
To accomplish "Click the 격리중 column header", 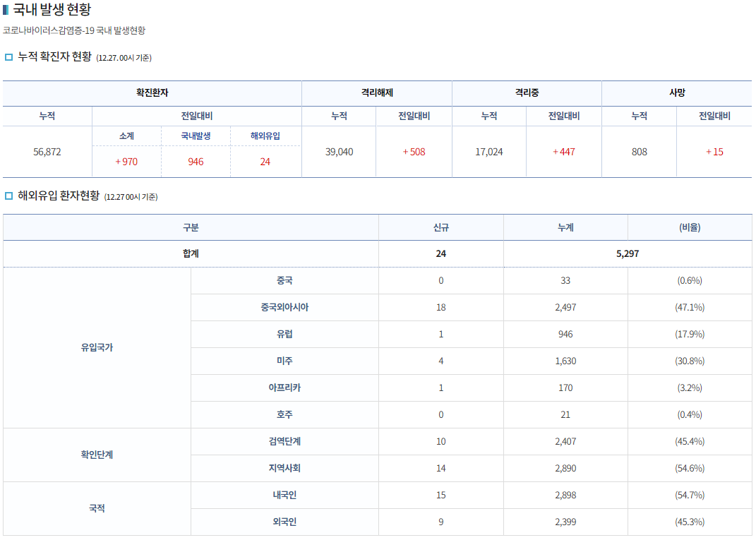I will point(527,92).
